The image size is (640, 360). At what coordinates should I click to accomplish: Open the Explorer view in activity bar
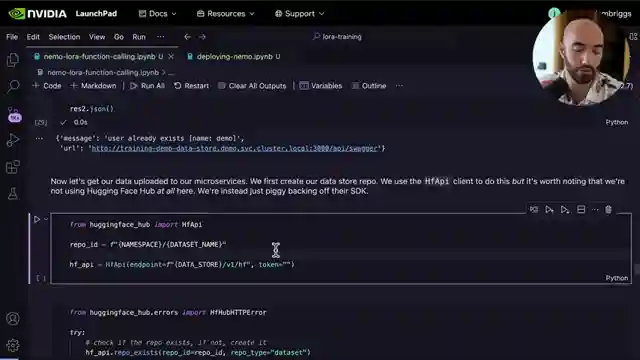pyautogui.click(x=13, y=60)
